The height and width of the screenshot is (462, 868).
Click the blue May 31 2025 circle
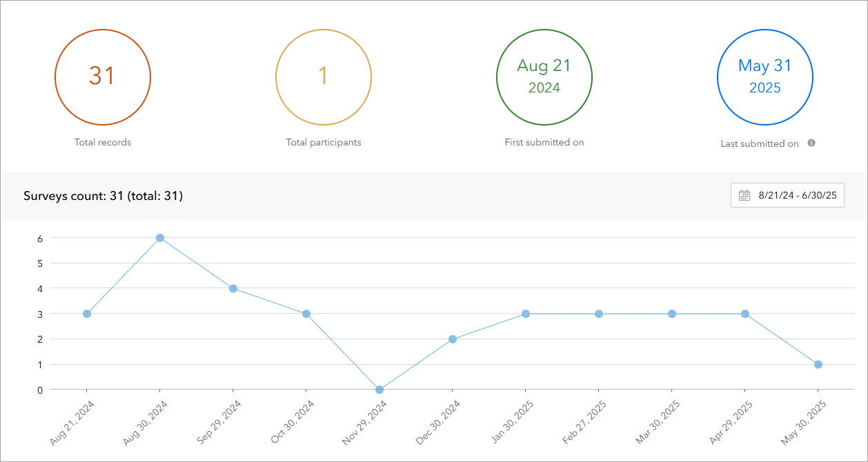tap(765, 77)
